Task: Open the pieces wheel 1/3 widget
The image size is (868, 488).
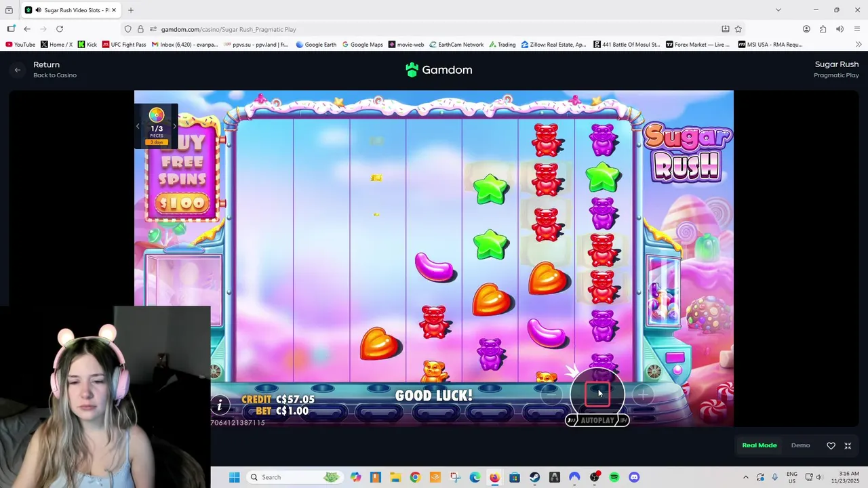Action: [157, 125]
